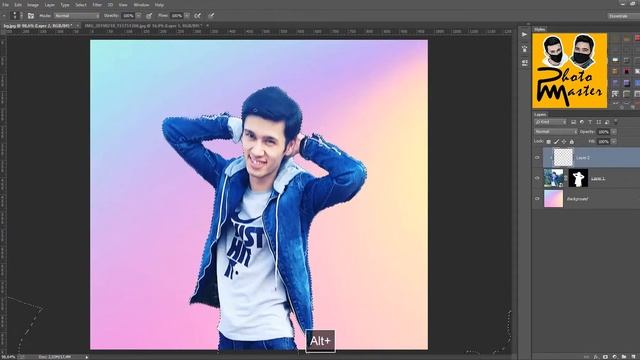The image size is (640, 360).
Task: Lock image pixels brush icon
Action: 556,142
